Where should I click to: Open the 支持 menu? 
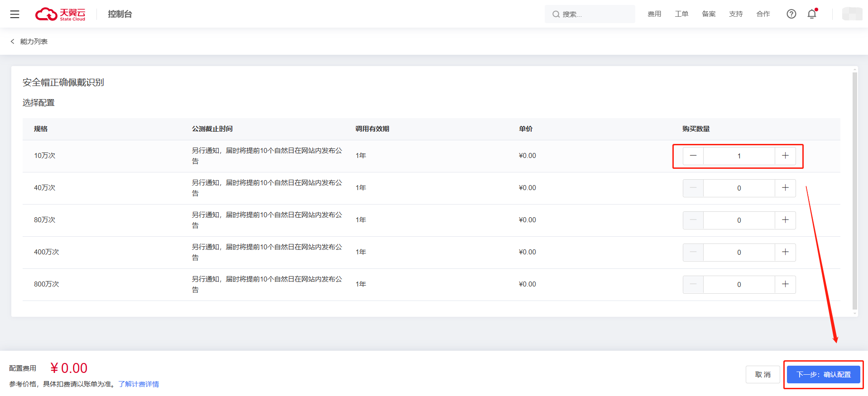tap(736, 14)
